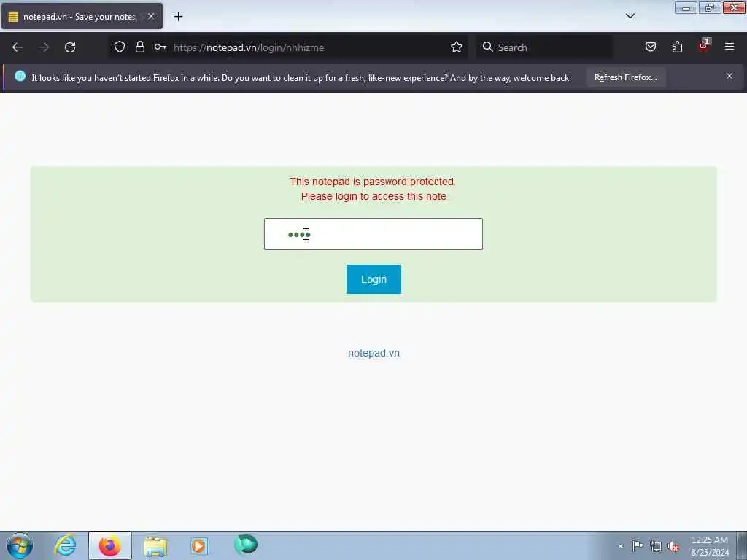
Task: Open the green round taskbar app
Action: (246, 544)
